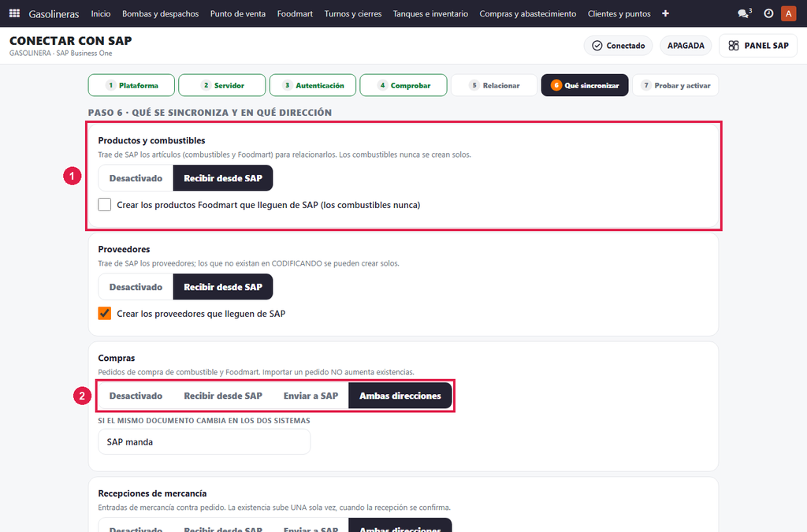This screenshot has height=532, width=807.
Task: Set Compras to Desactivado
Action: [136, 396]
